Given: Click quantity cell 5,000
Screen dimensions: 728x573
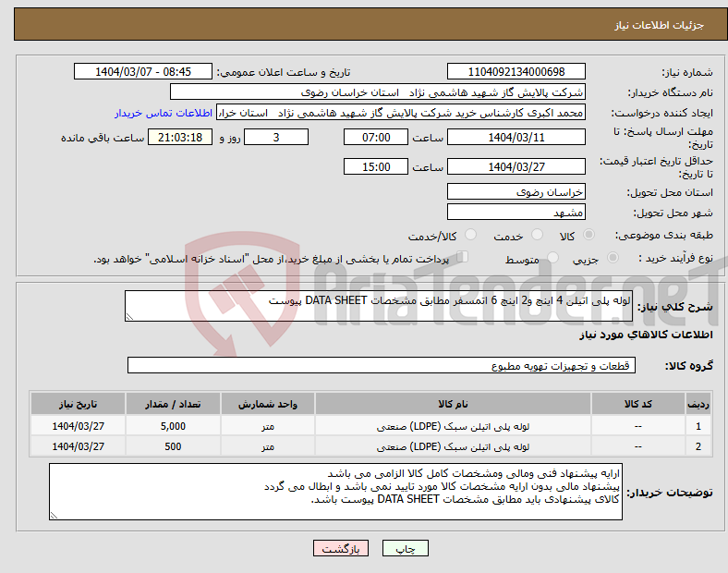Looking at the screenshot, I should pos(173,426).
